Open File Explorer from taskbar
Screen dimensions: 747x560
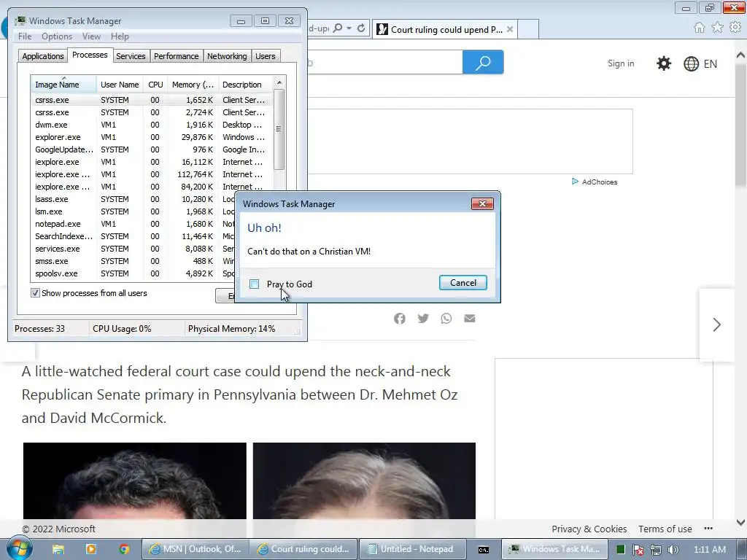(x=58, y=549)
